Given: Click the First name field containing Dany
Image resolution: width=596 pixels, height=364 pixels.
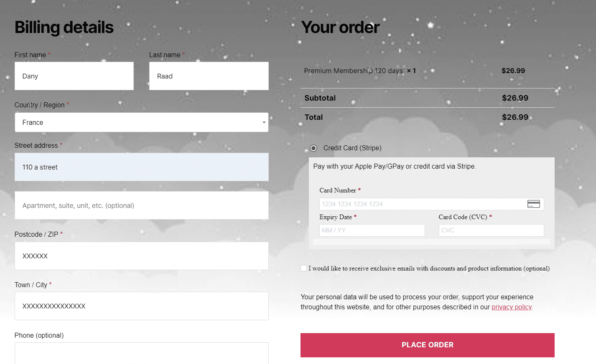Looking at the screenshot, I should (74, 76).
